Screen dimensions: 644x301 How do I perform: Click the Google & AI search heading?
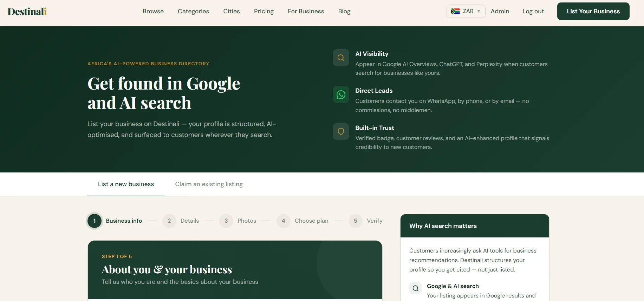[453, 286]
